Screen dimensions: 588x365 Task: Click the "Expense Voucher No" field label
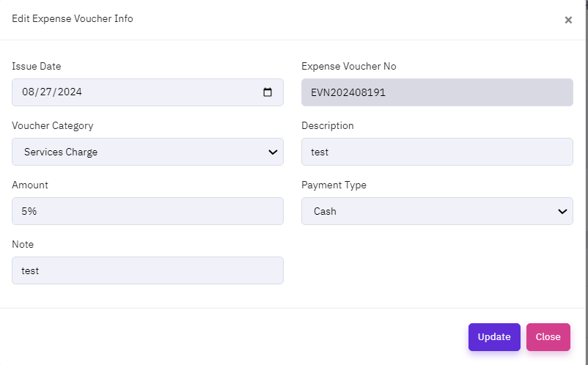point(348,66)
